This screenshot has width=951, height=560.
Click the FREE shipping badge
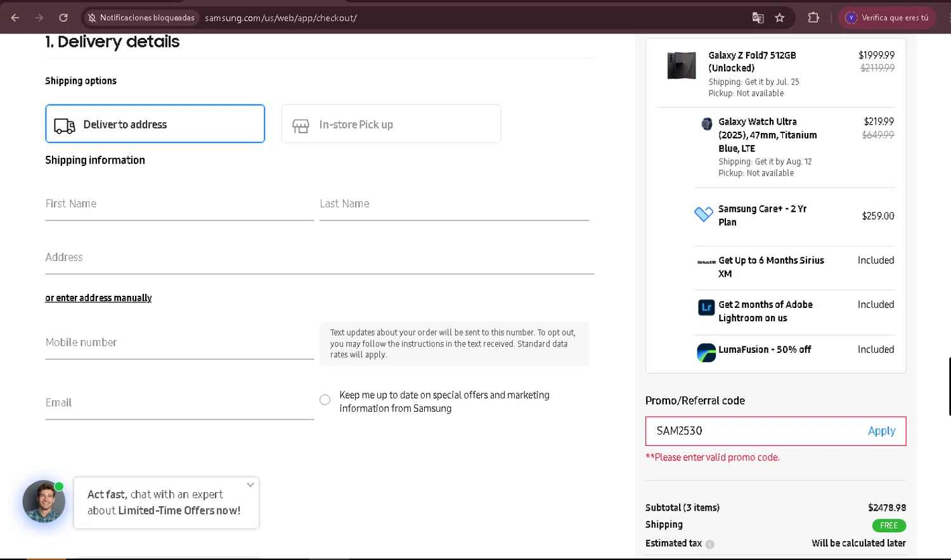click(889, 526)
